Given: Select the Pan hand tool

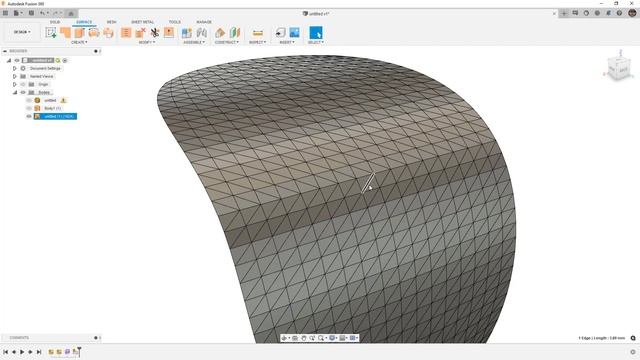Looking at the screenshot, I should 304,338.
